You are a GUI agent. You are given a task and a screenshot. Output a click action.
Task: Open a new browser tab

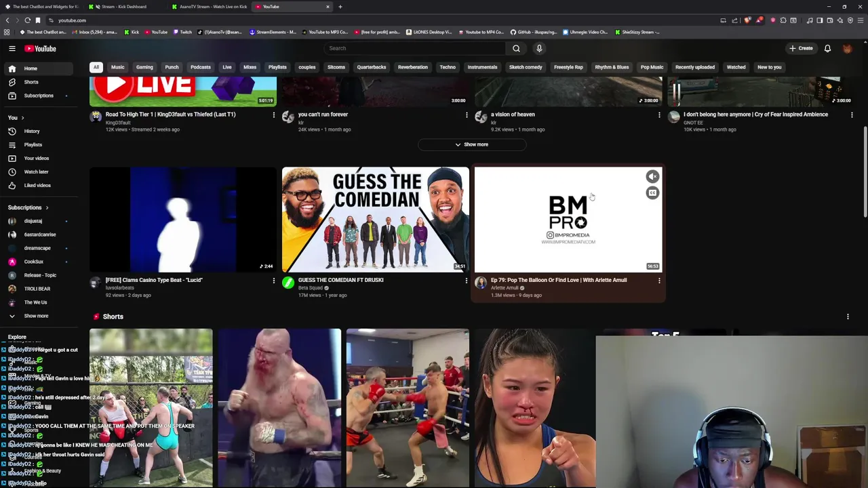pos(340,7)
